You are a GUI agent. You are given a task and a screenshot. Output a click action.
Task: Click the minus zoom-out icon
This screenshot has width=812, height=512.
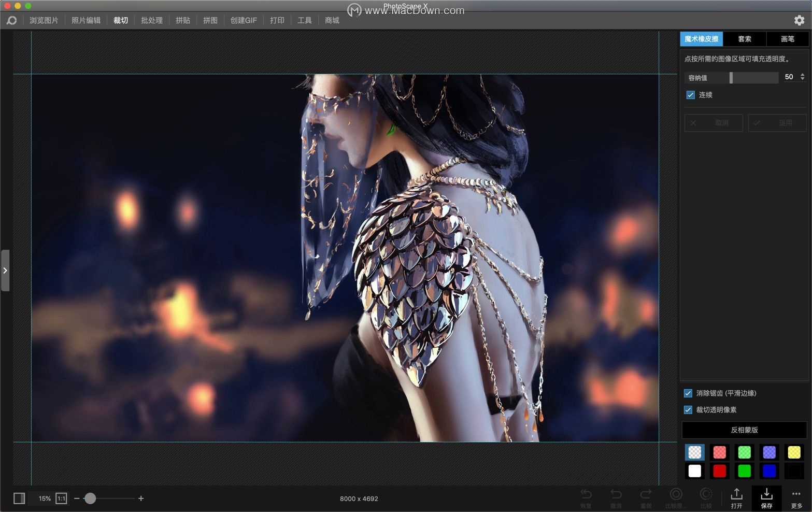[x=77, y=499]
